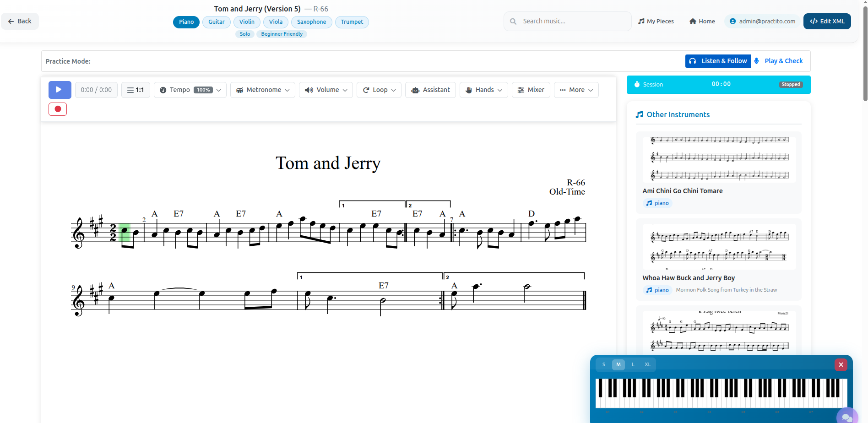Click the 1:1 zoom control
The width and height of the screenshot is (868, 423).
pyautogui.click(x=136, y=90)
